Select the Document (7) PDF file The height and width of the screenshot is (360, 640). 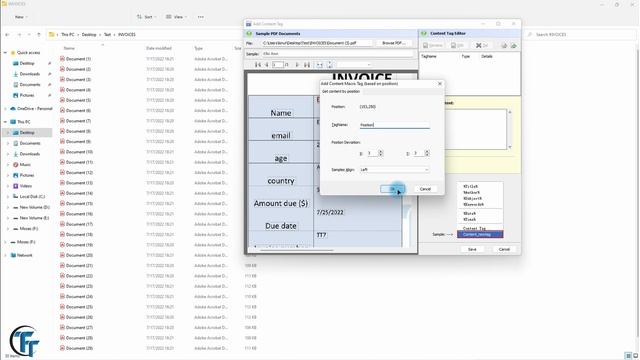(x=78, y=121)
